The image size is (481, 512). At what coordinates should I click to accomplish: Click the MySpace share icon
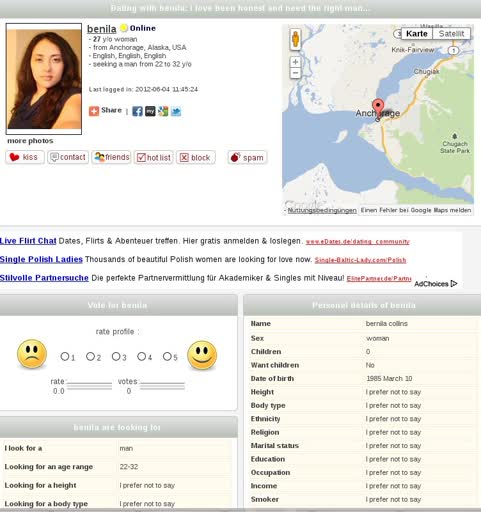click(x=150, y=111)
